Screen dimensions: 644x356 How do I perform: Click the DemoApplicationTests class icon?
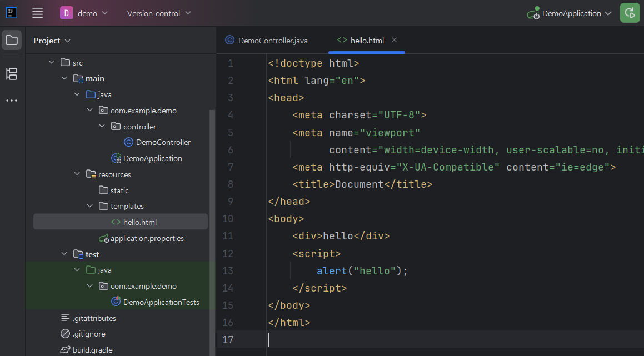[116, 302]
